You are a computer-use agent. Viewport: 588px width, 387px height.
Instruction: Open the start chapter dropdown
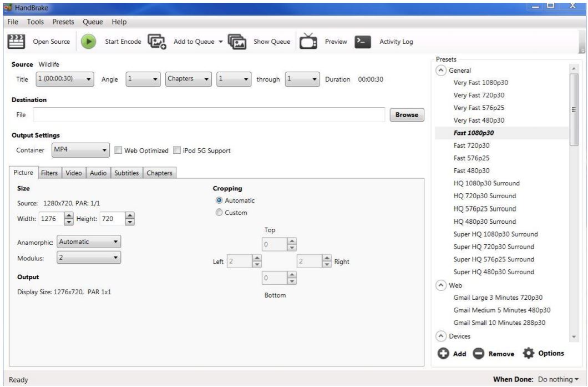pyautogui.click(x=234, y=79)
